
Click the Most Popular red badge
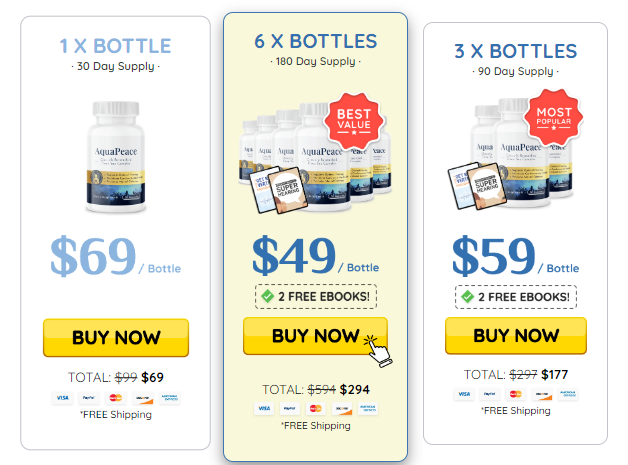point(554,117)
